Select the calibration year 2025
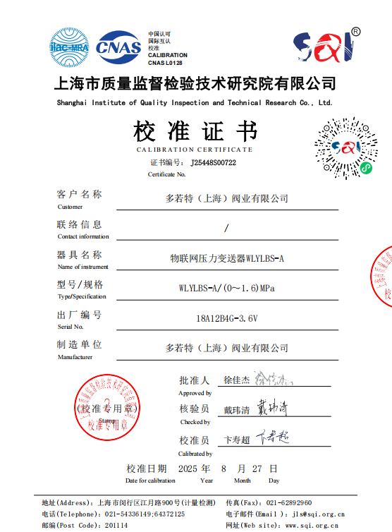Screen dimensions: 392x532 pos(188,469)
